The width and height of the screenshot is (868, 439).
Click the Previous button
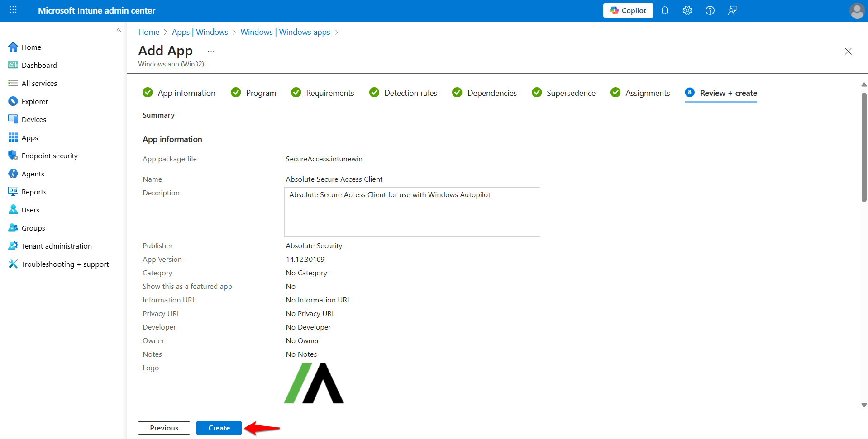[x=164, y=428]
